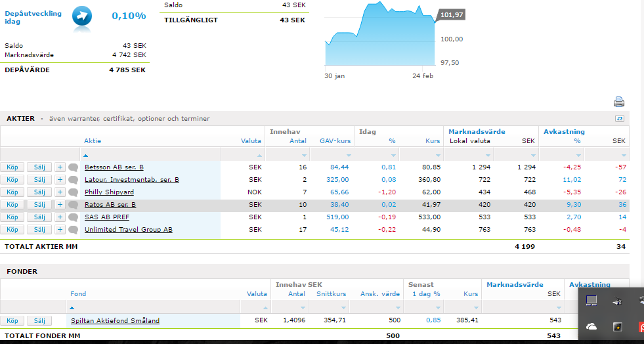Click sort arrow under Ansk. värde column
This screenshot has width=644, height=344.
(398, 307)
